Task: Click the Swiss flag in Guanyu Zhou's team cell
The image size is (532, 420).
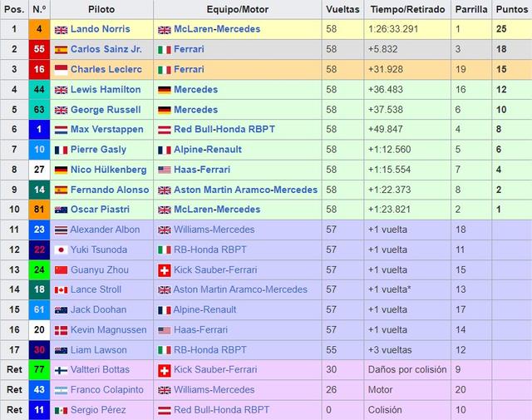Action: pos(165,270)
